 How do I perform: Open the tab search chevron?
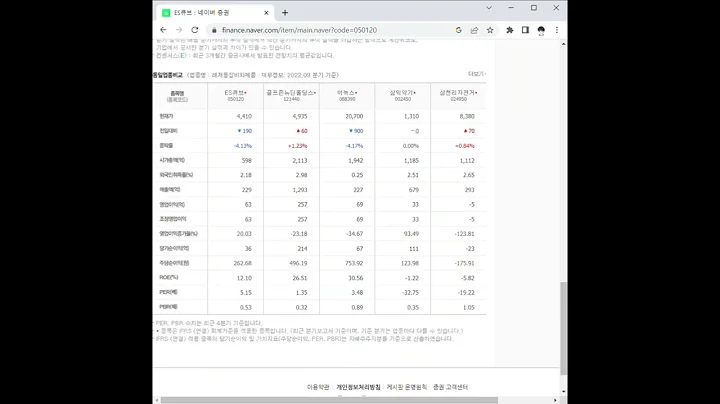coord(489,8)
